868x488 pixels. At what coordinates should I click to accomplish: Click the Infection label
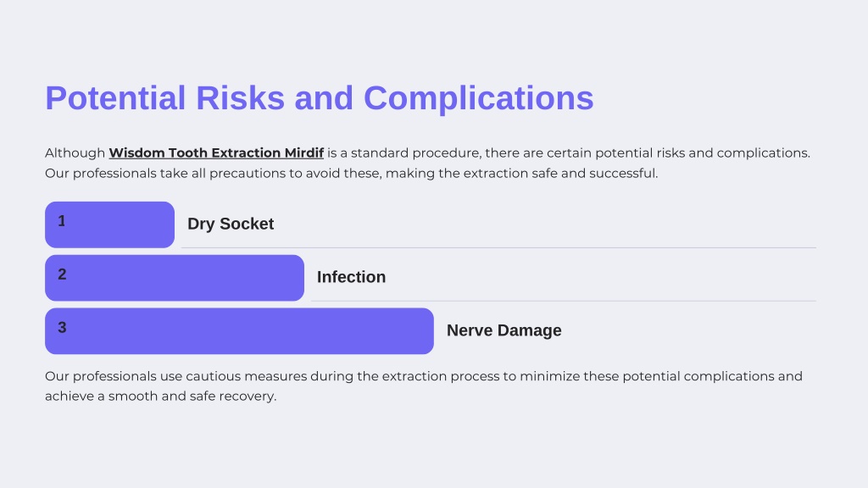(351, 277)
